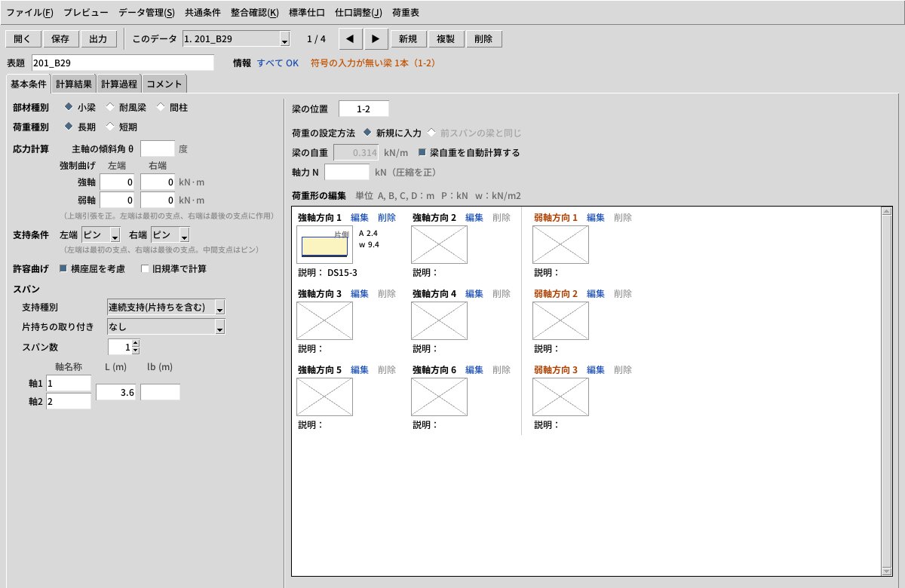
Task: Click 編集 link for 弱軸方向 3
Action: tap(596, 369)
